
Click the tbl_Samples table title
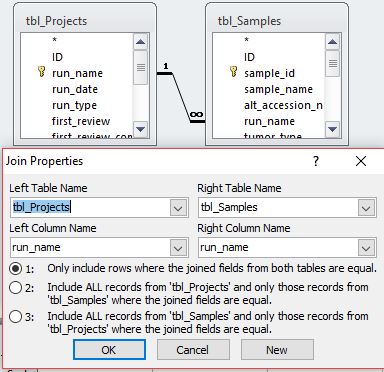pos(249,21)
